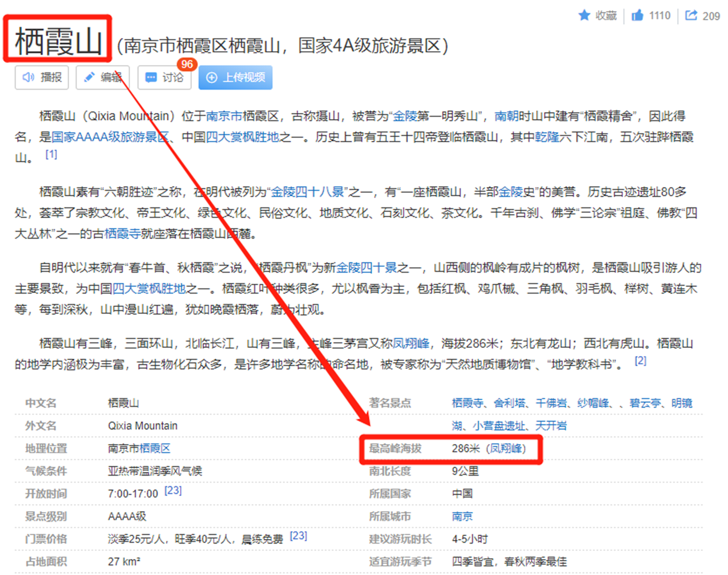This screenshot has width=728, height=575.
Task: Open the 凤翔峰 link in fourth paragraph
Action: pos(411,344)
